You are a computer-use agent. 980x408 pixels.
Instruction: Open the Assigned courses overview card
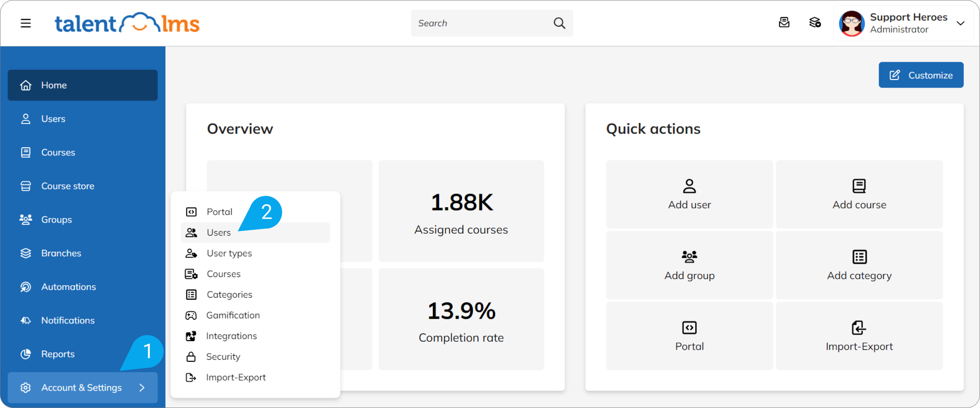(461, 211)
